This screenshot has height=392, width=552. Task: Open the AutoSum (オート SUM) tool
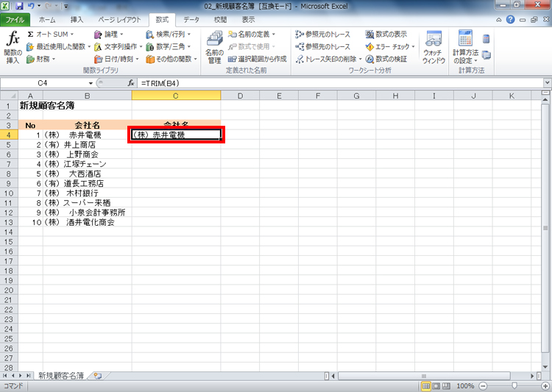coord(50,34)
